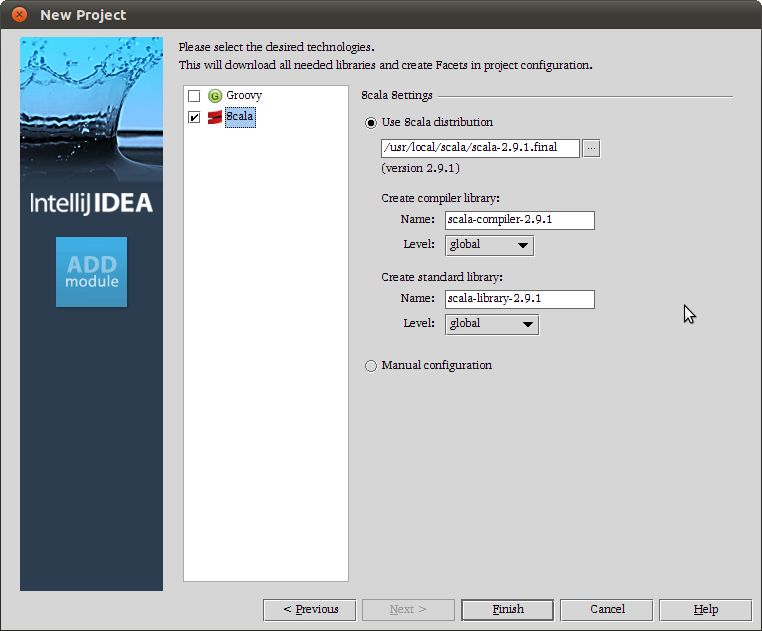Select the Groovy list item label
Viewport: 762px width, 631px height.
coord(244,96)
